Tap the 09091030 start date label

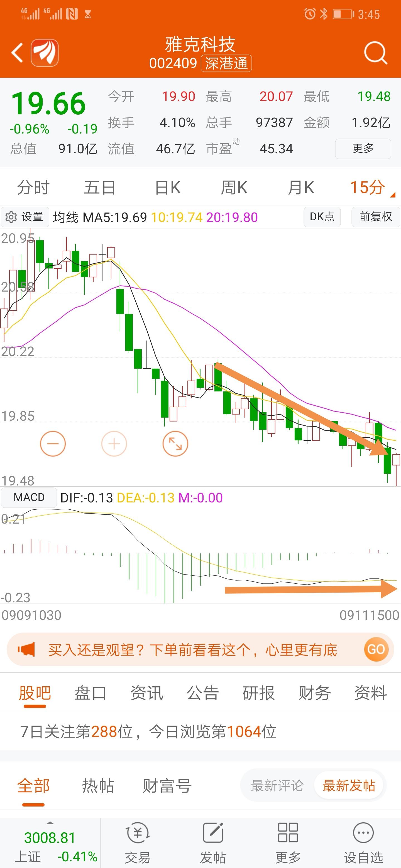click(31, 615)
